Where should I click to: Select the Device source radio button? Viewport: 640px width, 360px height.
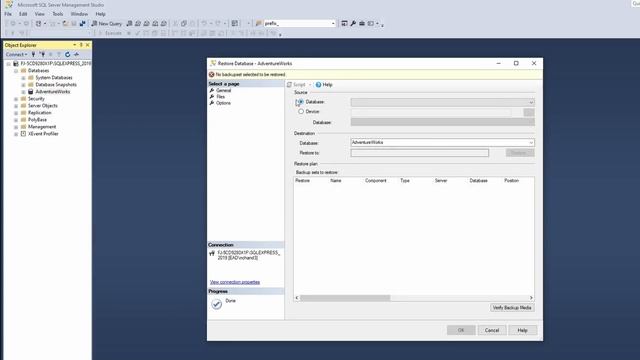[x=301, y=111]
